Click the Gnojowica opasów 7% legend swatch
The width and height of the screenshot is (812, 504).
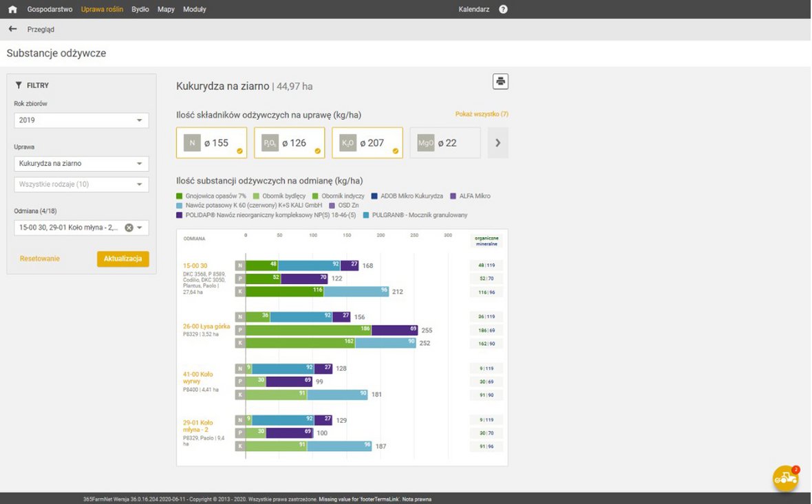tap(179, 196)
